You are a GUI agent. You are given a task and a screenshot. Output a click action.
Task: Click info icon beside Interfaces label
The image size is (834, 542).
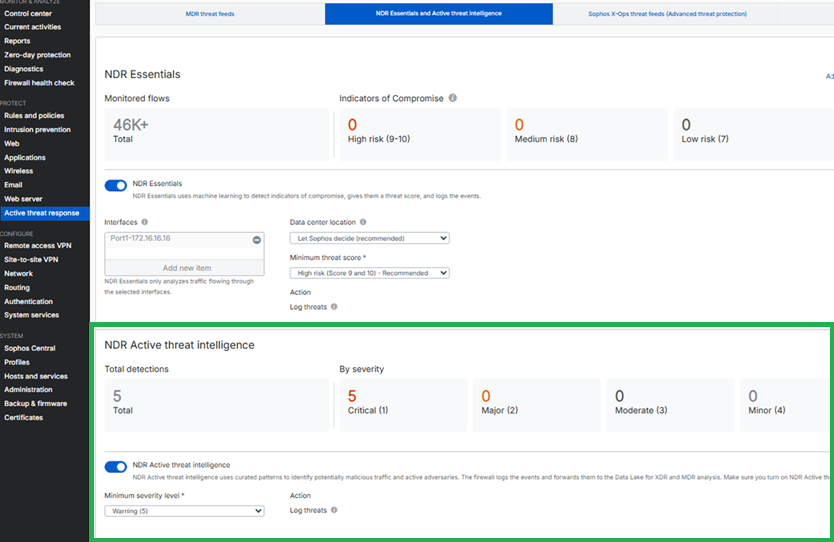(x=145, y=222)
